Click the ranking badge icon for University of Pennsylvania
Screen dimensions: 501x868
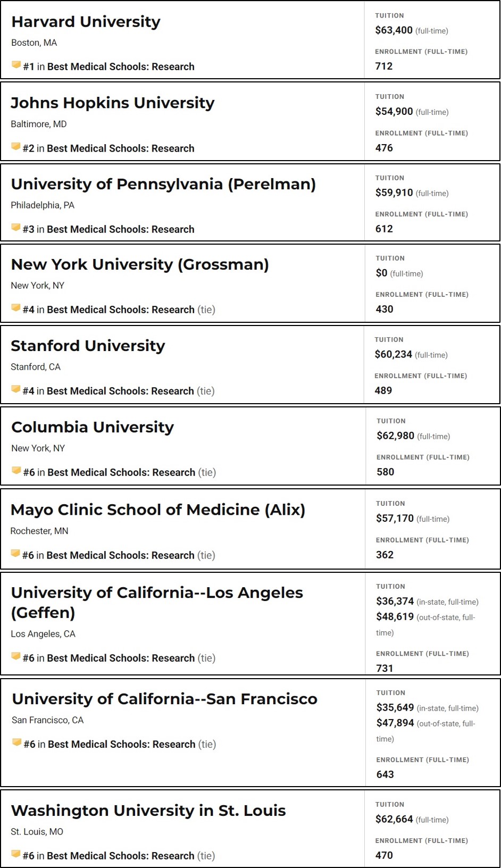click(15, 228)
